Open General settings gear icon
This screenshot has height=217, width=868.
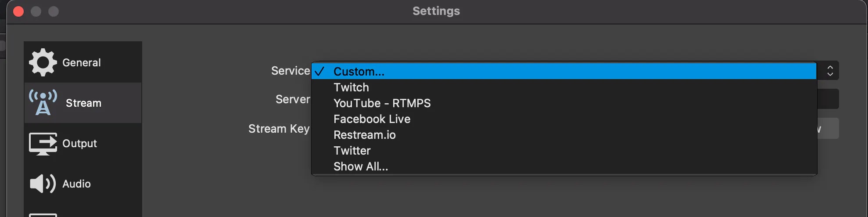tap(43, 62)
